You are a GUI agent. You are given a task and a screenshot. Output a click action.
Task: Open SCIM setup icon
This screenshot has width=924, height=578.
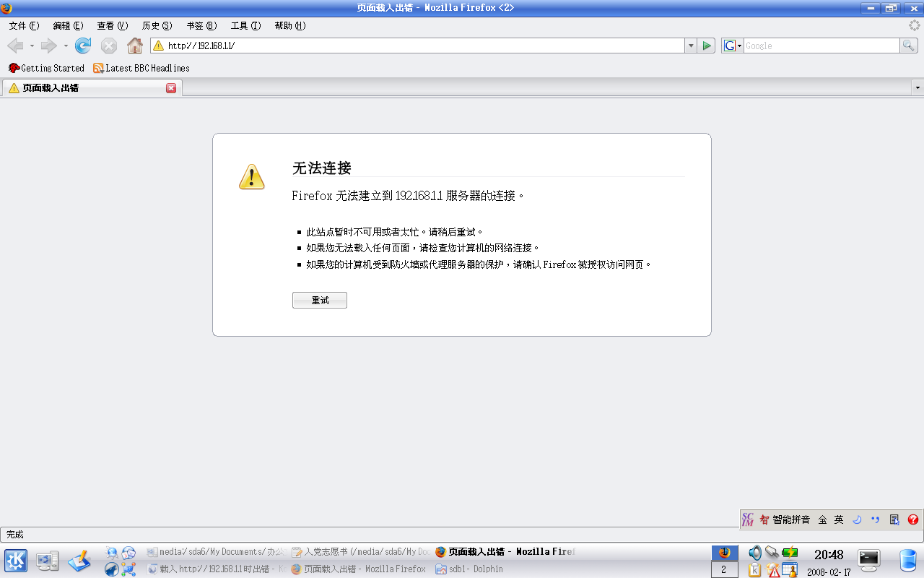point(894,519)
